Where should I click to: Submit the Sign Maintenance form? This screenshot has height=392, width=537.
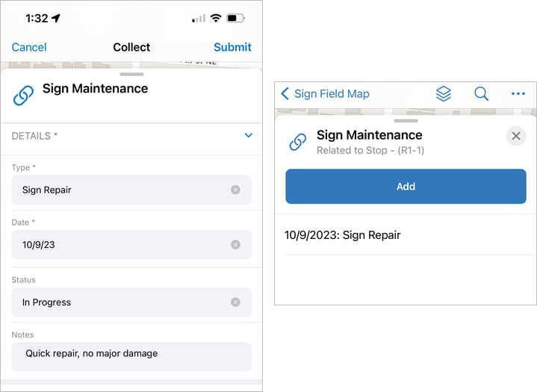click(x=232, y=47)
